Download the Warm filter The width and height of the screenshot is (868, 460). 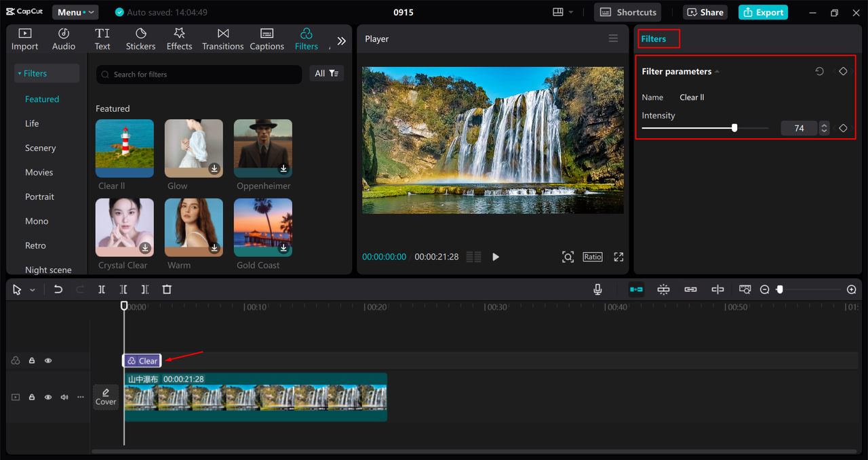click(x=214, y=248)
